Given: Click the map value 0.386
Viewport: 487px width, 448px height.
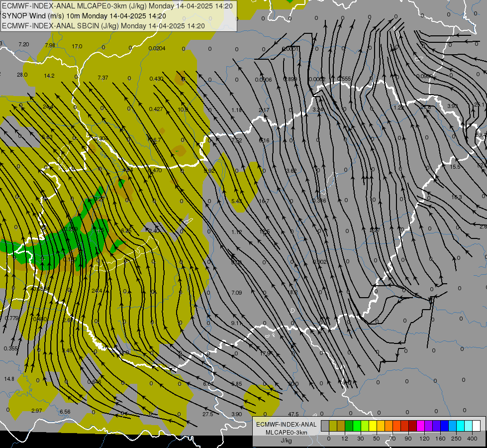Looking at the screenshot, I should click(x=319, y=201).
